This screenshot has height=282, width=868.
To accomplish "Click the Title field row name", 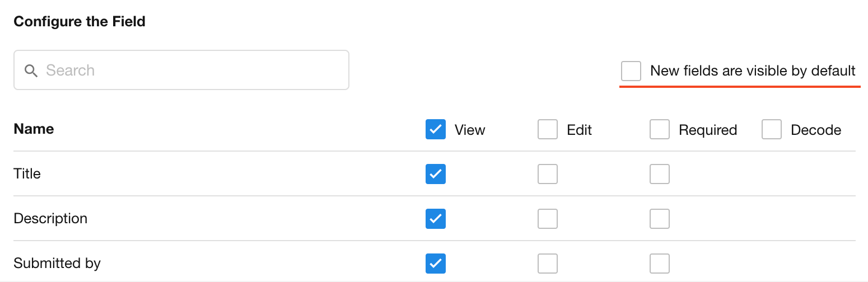I will tap(27, 173).
